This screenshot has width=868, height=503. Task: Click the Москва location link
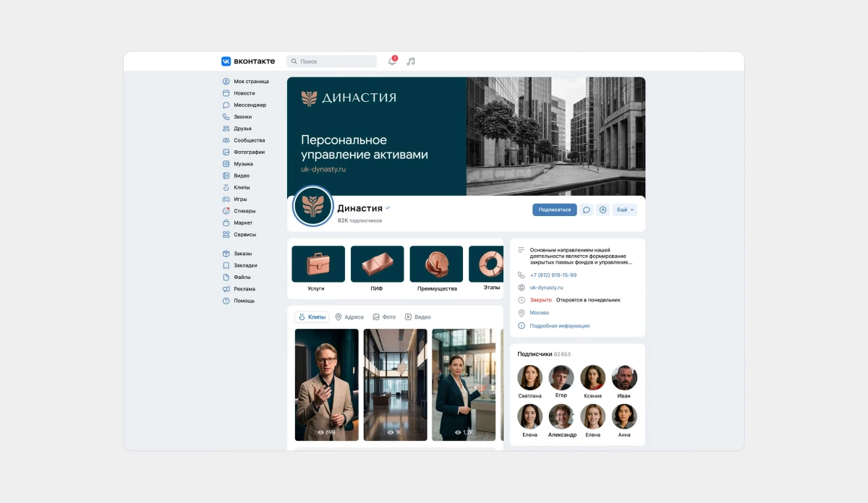pos(539,313)
